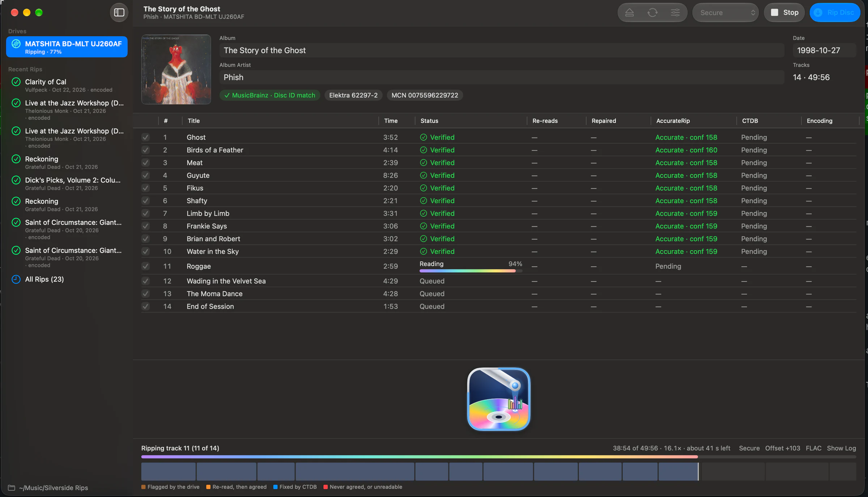The height and width of the screenshot is (497, 868).
Task: Open Show Log link
Action: click(841, 448)
